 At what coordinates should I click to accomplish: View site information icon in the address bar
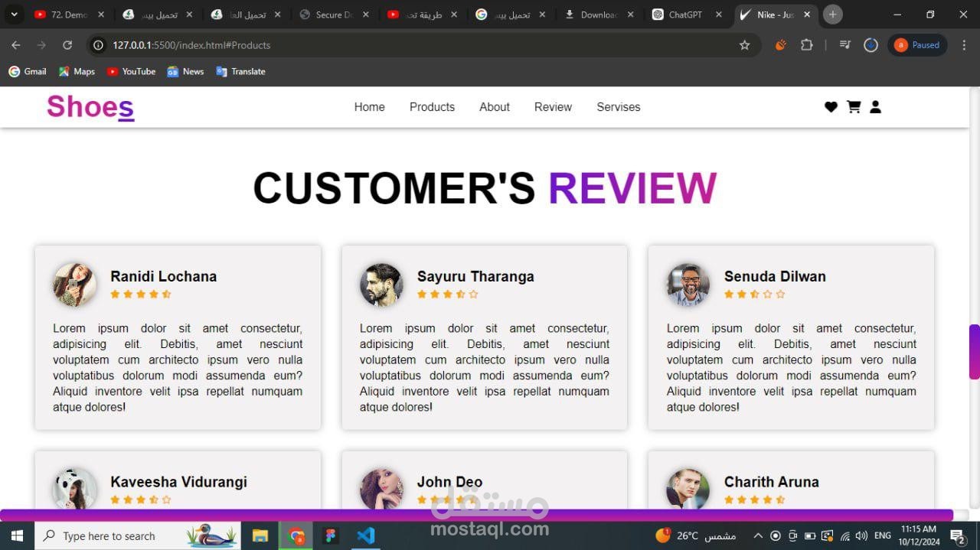coord(98,45)
